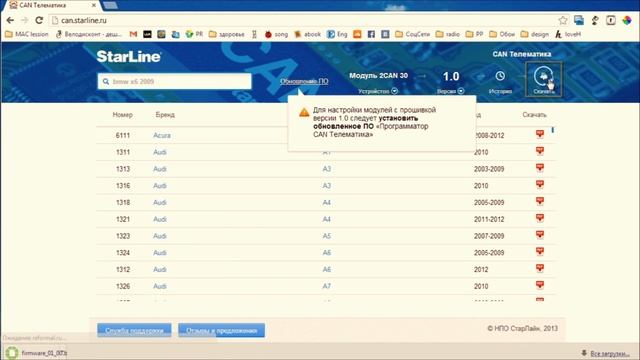Bookmark page with the star icon
This screenshot has width=640, height=360.
(563, 20)
